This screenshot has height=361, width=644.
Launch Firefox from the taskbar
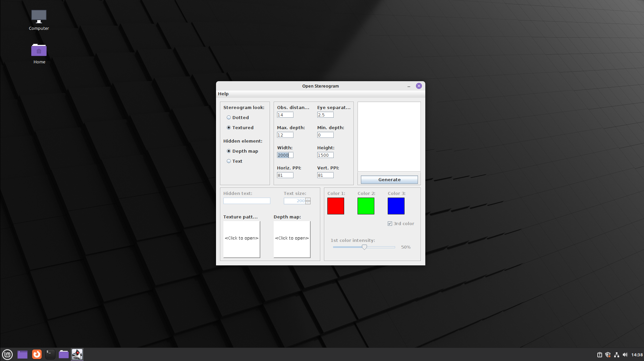[x=37, y=354]
